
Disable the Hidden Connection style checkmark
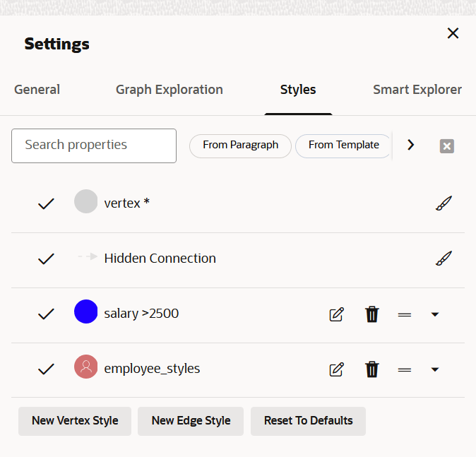click(x=46, y=259)
